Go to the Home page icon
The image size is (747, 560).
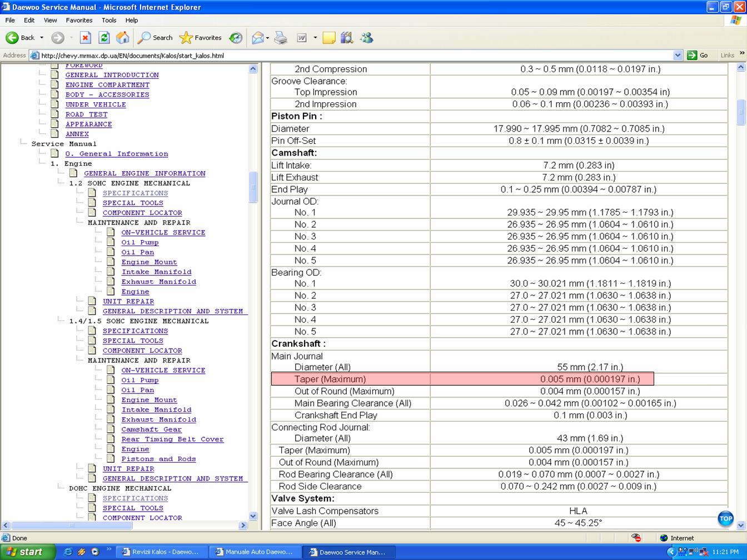coord(123,38)
